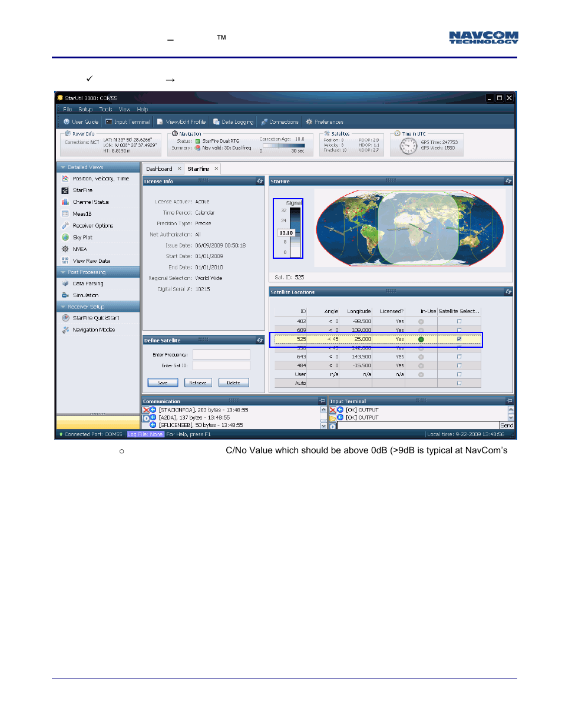562x728 pixels.
Task: Open the Tools menu
Action: pos(105,110)
